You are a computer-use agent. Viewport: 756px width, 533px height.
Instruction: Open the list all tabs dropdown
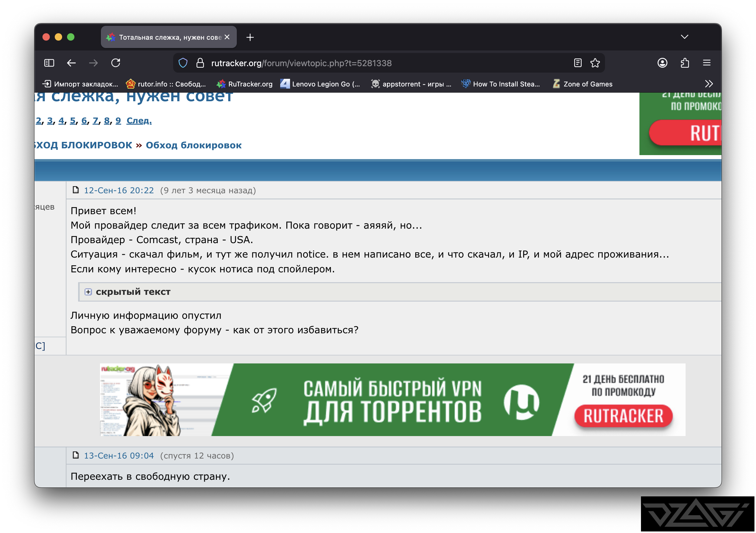tap(685, 37)
